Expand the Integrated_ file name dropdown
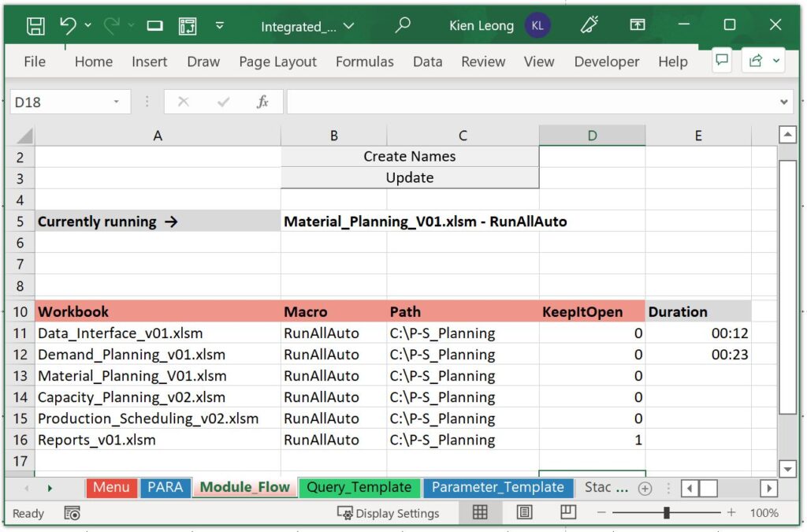807x532 pixels. click(349, 26)
